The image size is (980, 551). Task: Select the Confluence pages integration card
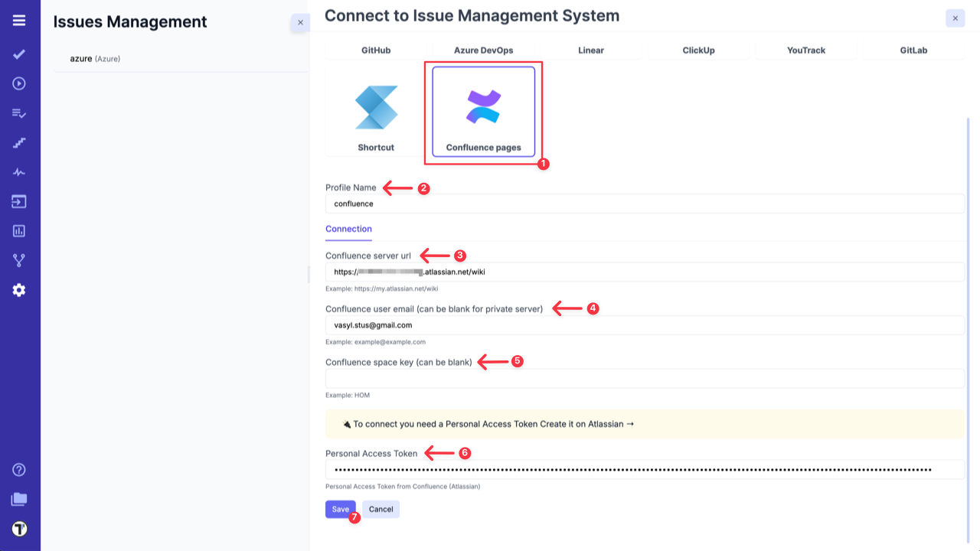click(x=482, y=111)
